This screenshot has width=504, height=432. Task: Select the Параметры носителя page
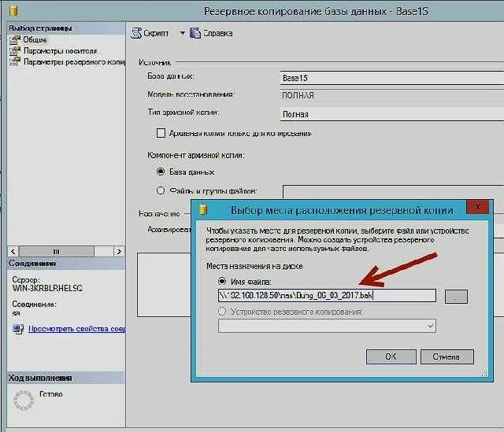pyautogui.click(x=60, y=50)
